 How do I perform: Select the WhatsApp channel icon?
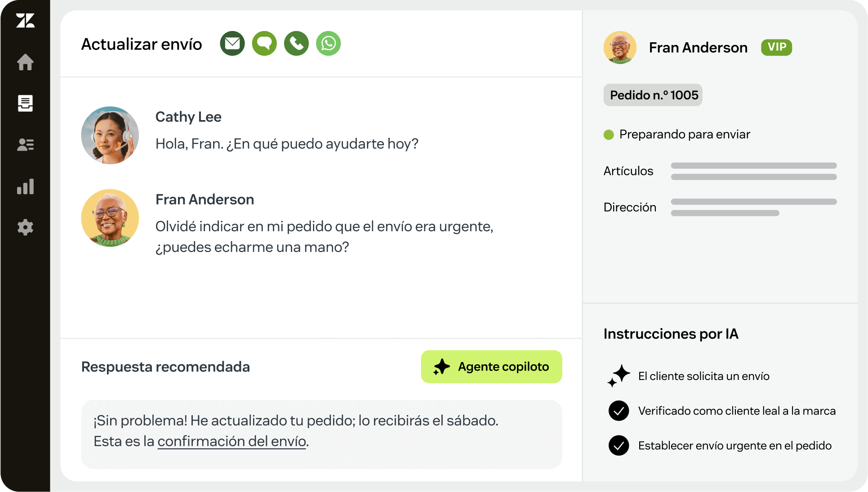329,44
